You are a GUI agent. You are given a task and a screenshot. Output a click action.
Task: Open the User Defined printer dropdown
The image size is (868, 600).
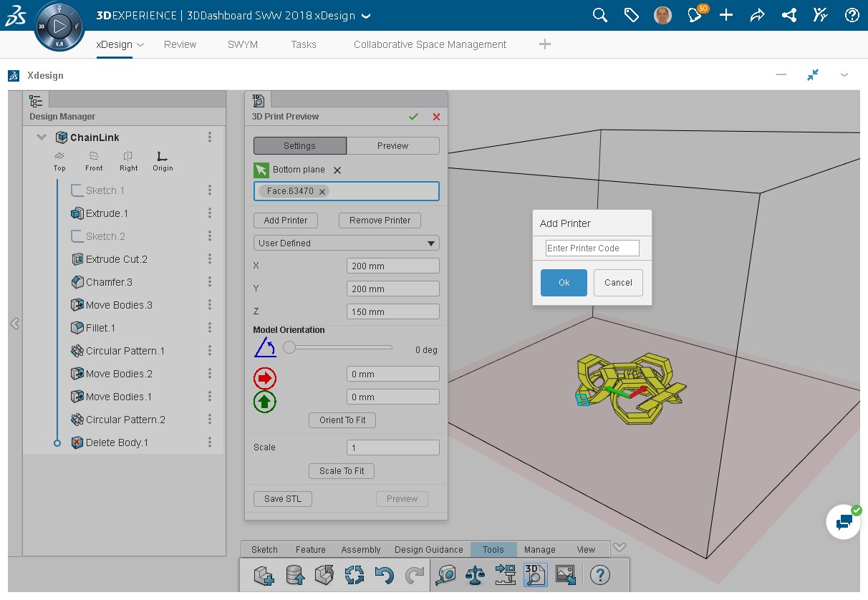(347, 243)
